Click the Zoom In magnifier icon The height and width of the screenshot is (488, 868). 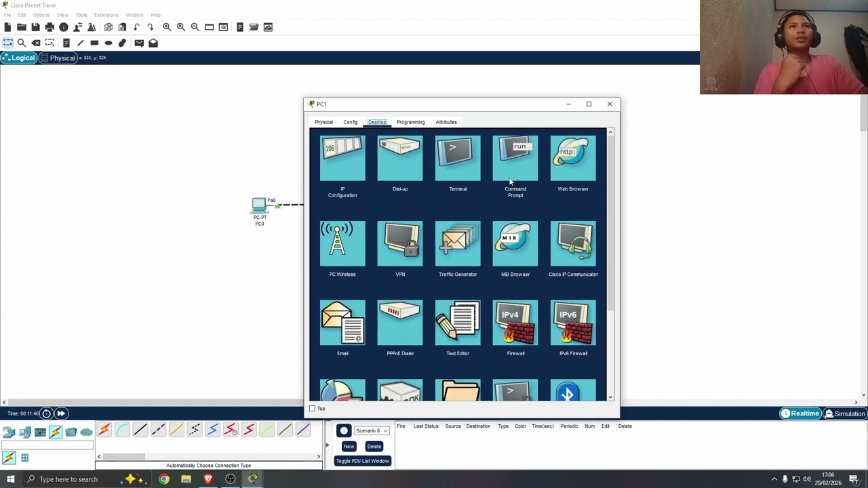click(167, 27)
